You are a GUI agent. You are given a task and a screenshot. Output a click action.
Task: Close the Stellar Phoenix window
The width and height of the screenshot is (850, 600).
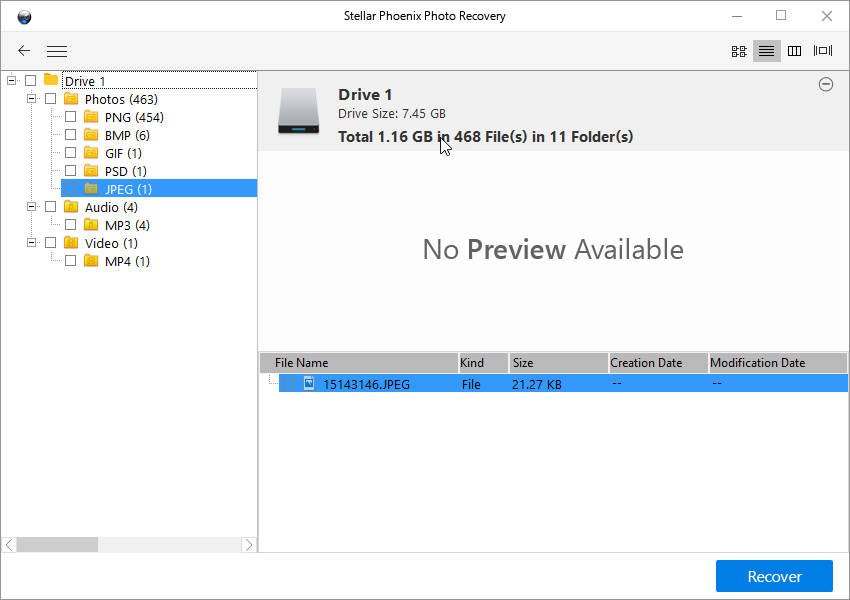pyautogui.click(x=827, y=16)
